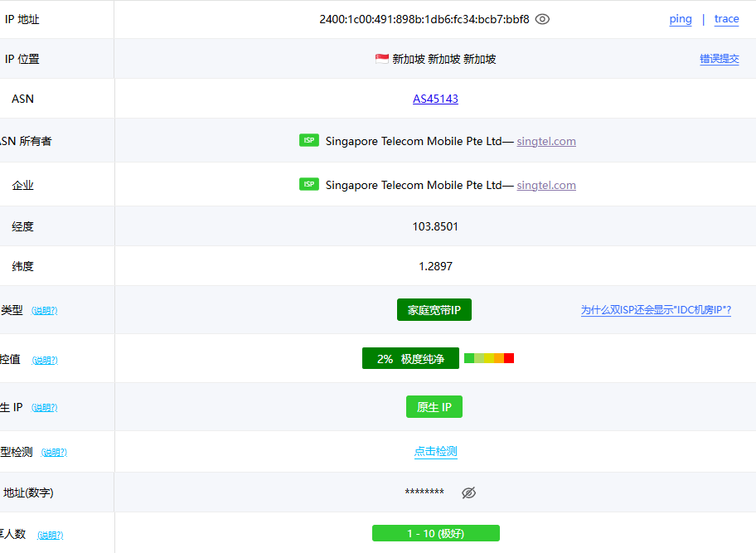Click the 1 - 10 (极好) indicator

[436, 533]
